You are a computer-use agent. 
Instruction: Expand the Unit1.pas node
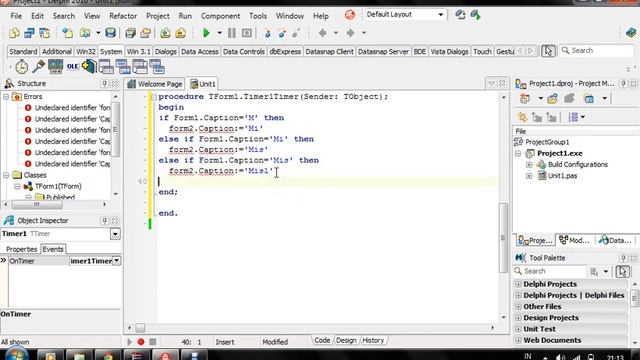click(x=529, y=176)
